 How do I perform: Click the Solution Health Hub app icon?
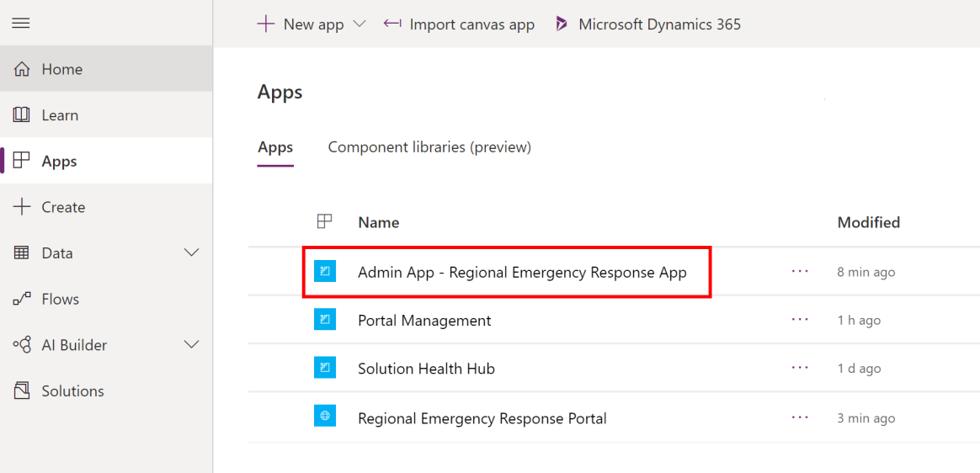[x=325, y=368]
